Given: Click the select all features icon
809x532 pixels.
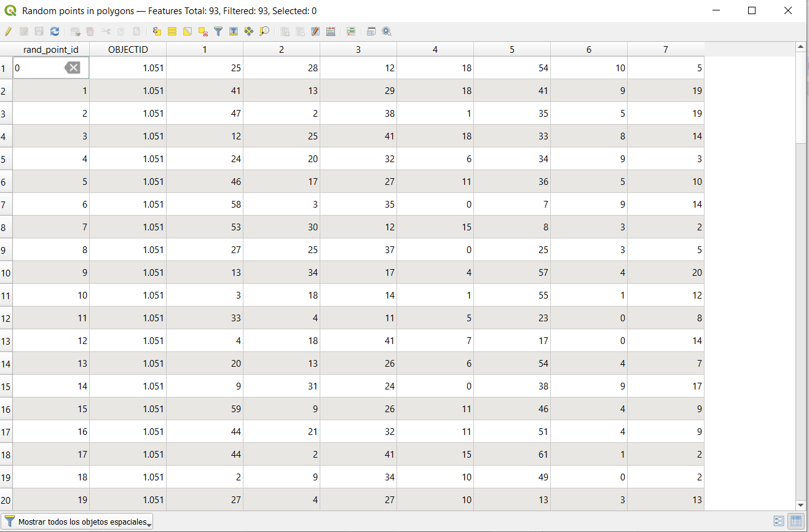Looking at the screenshot, I should pos(172,31).
